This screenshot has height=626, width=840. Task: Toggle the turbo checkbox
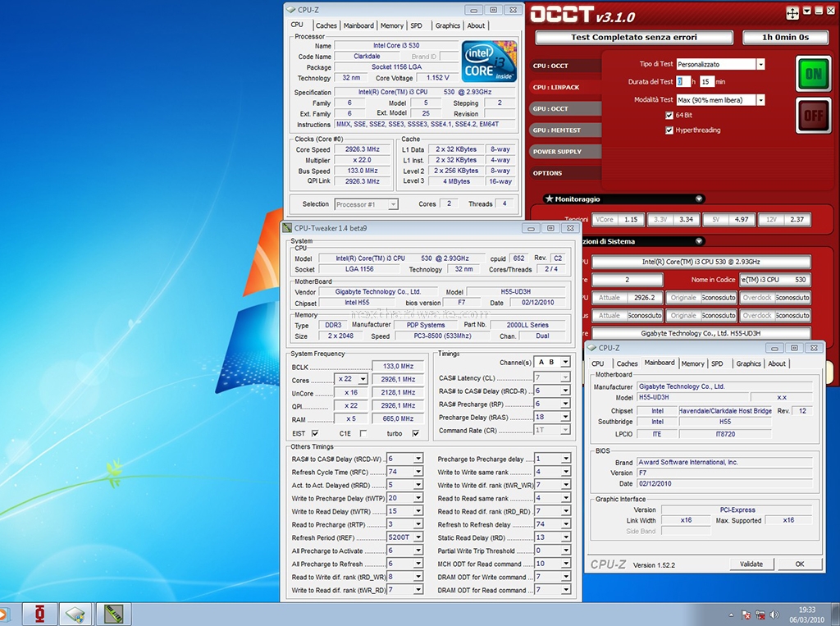point(416,433)
